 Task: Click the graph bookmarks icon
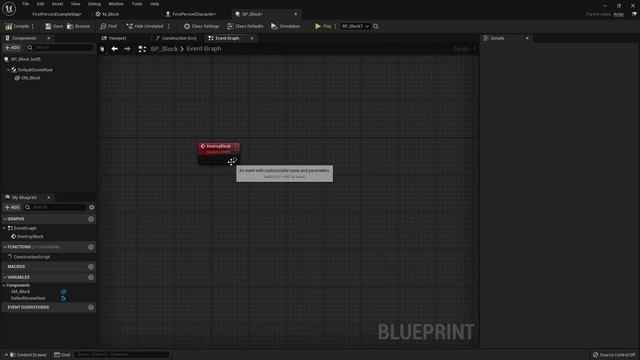(102, 49)
